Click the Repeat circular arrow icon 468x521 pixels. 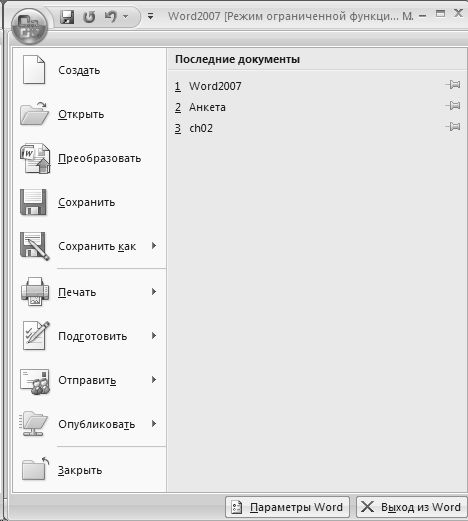click(x=89, y=17)
